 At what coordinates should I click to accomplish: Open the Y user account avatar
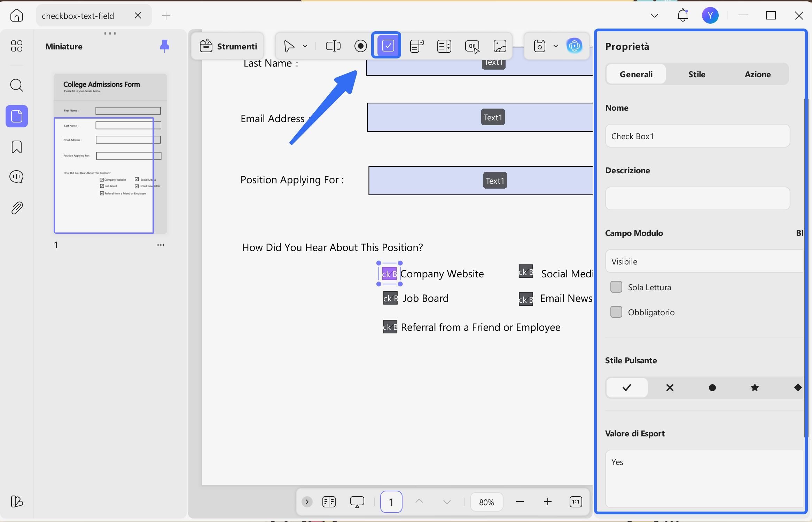(710, 15)
